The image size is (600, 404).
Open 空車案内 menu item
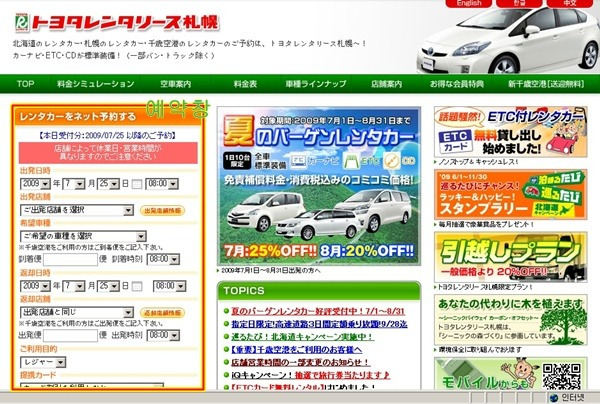(176, 84)
